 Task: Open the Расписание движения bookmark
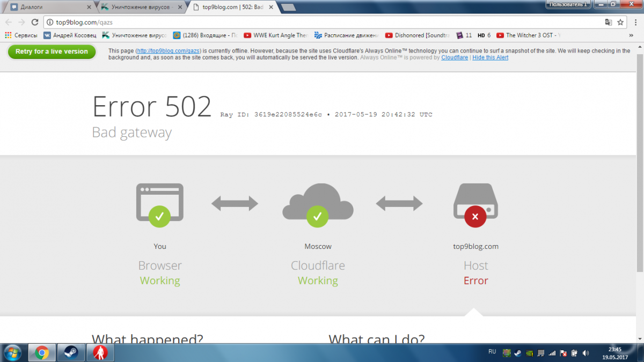click(x=346, y=35)
